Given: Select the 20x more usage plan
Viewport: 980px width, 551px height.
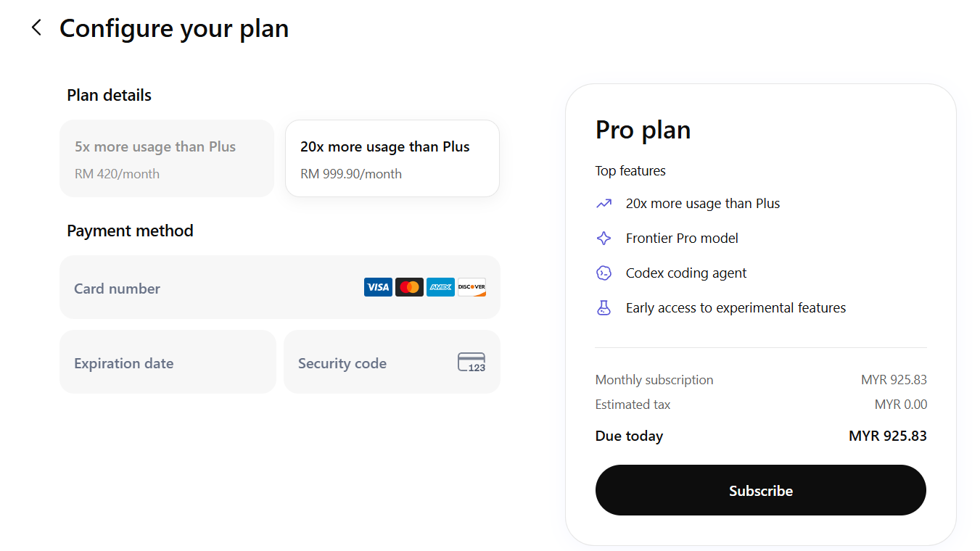Looking at the screenshot, I should [x=392, y=159].
